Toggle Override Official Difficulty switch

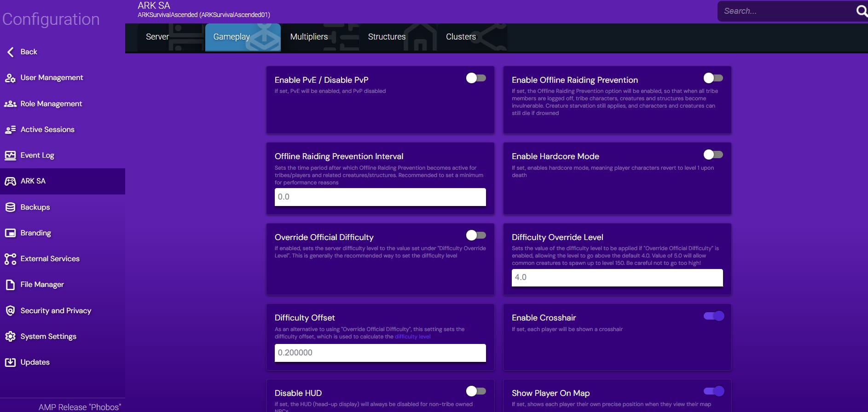coord(476,235)
